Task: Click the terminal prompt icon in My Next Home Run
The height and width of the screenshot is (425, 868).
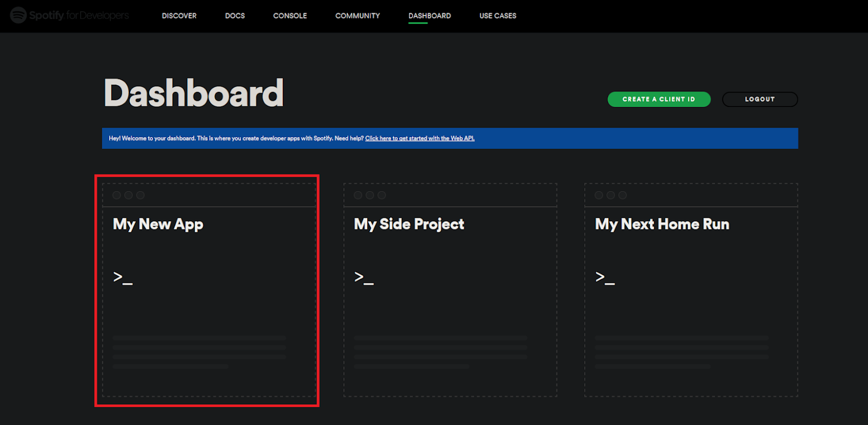Action: (x=605, y=277)
